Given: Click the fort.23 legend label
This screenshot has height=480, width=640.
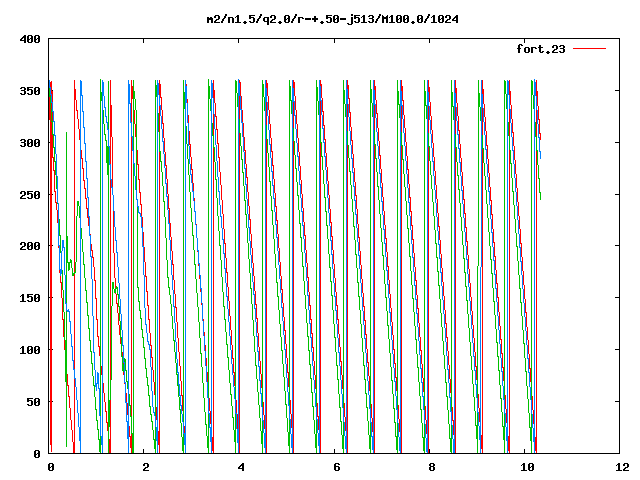Looking at the screenshot, I should click(x=540, y=49).
